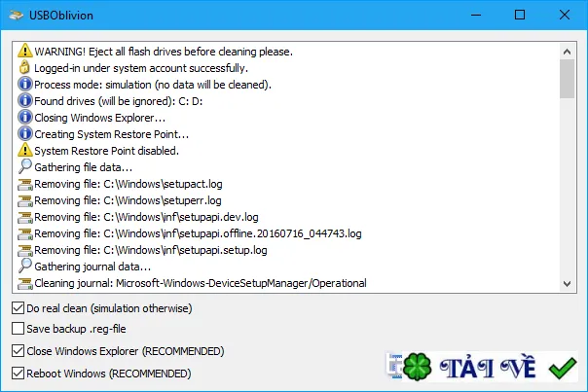Image resolution: width=588 pixels, height=392 pixels.
Task: Click the info icon next to 'Found drives'
Action: click(25, 100)
